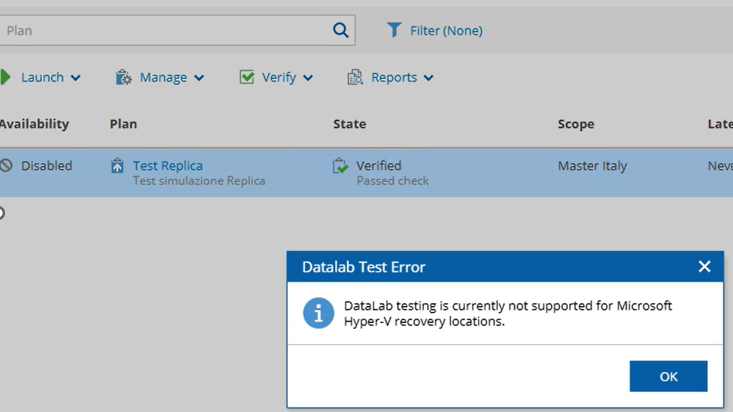Click the green Launch play icon

(x=6, y=77)
